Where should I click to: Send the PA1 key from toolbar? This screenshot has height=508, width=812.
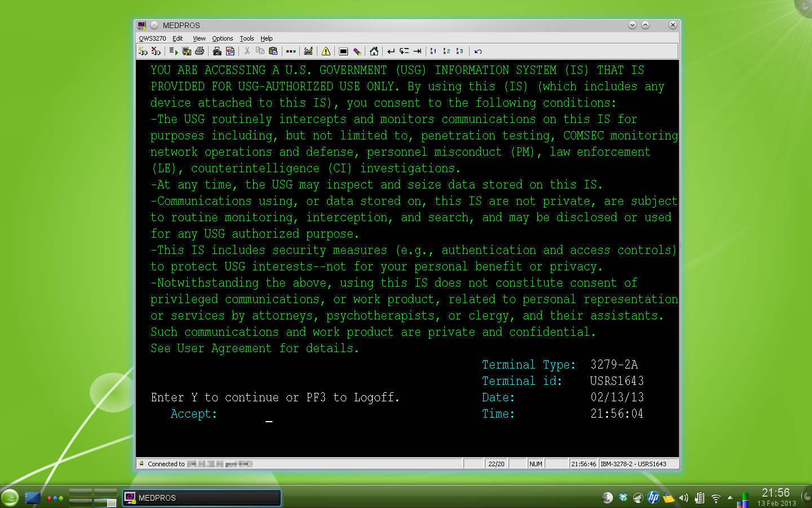click(x=434, y=51)
